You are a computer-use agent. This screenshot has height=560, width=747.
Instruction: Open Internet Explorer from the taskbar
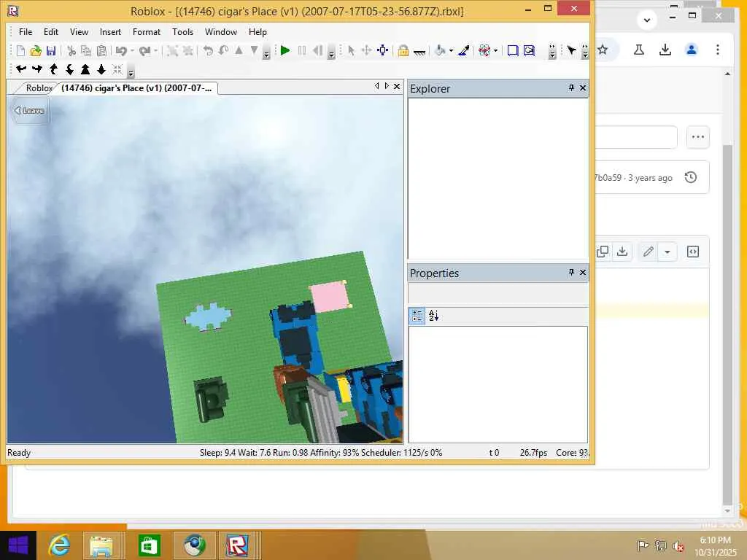point(60,545)
